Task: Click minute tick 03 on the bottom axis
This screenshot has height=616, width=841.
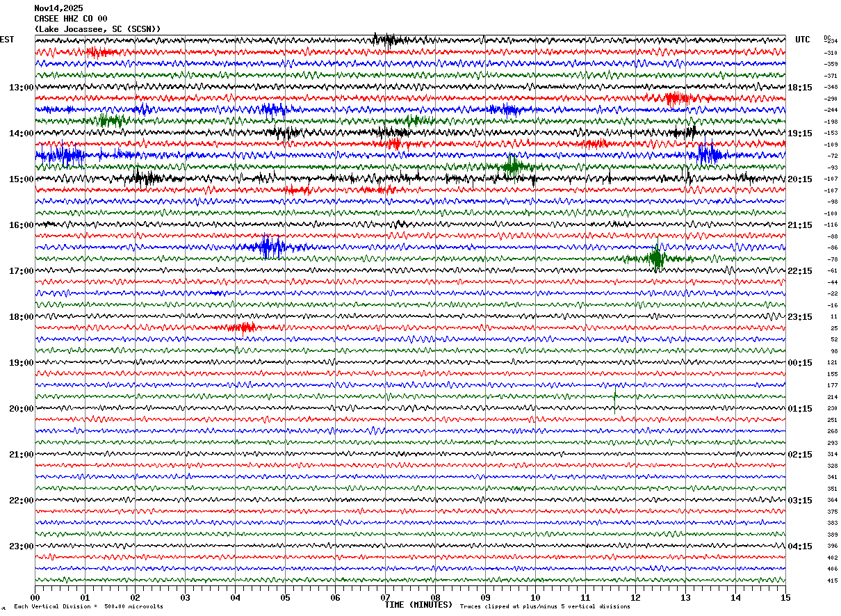Action: [x=185, y=597]
